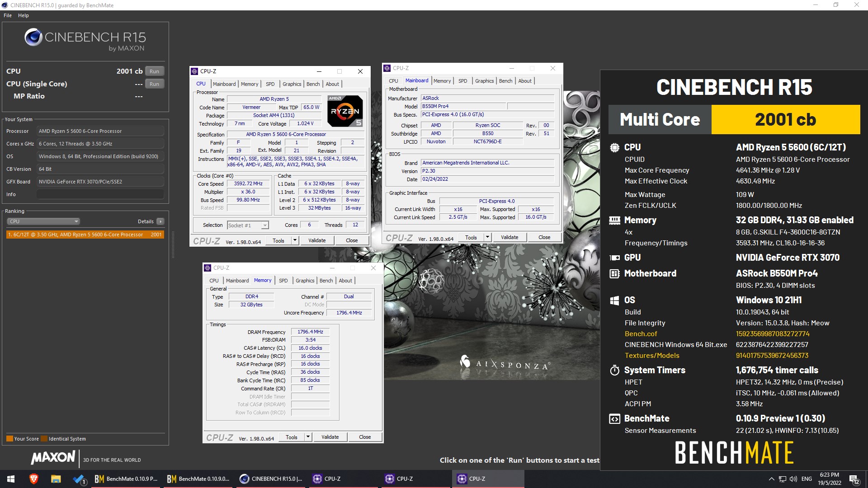The height and width of the screenshot is (488, 868).
Task: Click Tools button in Memory CPU-Z window
Action: coord(292,437)
